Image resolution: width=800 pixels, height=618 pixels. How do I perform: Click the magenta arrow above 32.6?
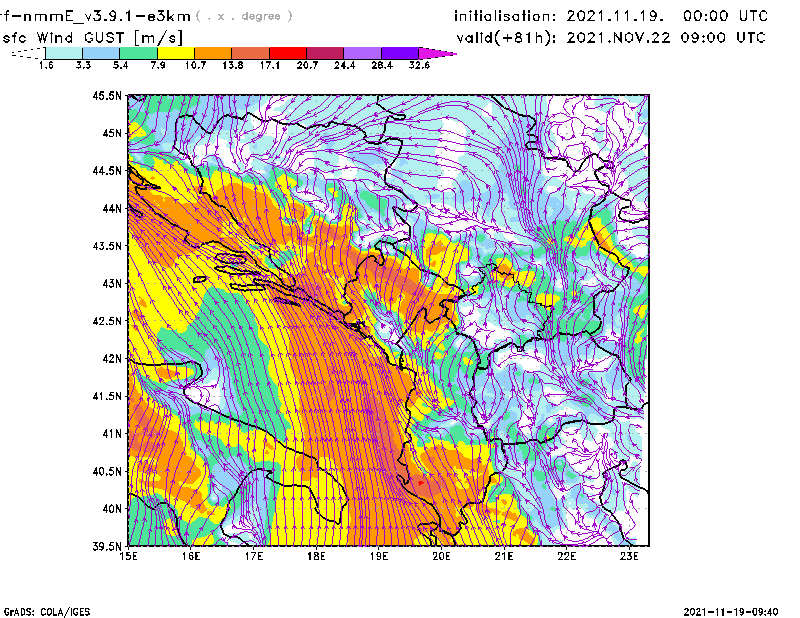437,53
